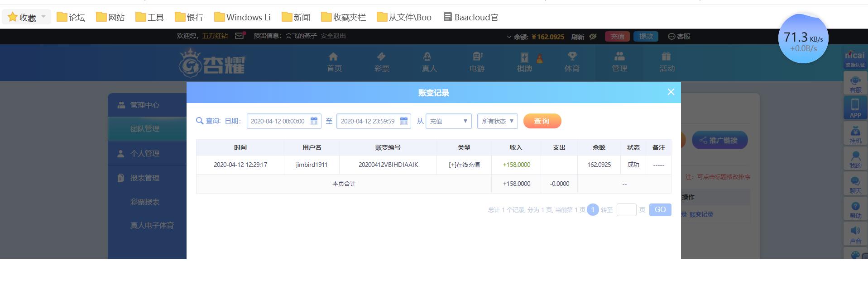The width and height of the screenshot is (868, 293).
Task: Select 真人电子体育 in the sidebar
Action: point(152,225)
